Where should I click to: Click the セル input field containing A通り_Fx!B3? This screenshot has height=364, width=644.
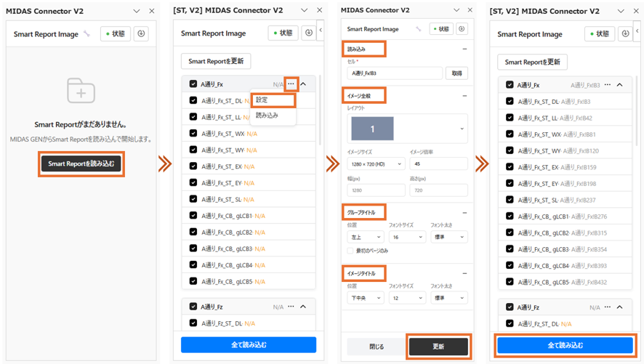tap(395, 73)
